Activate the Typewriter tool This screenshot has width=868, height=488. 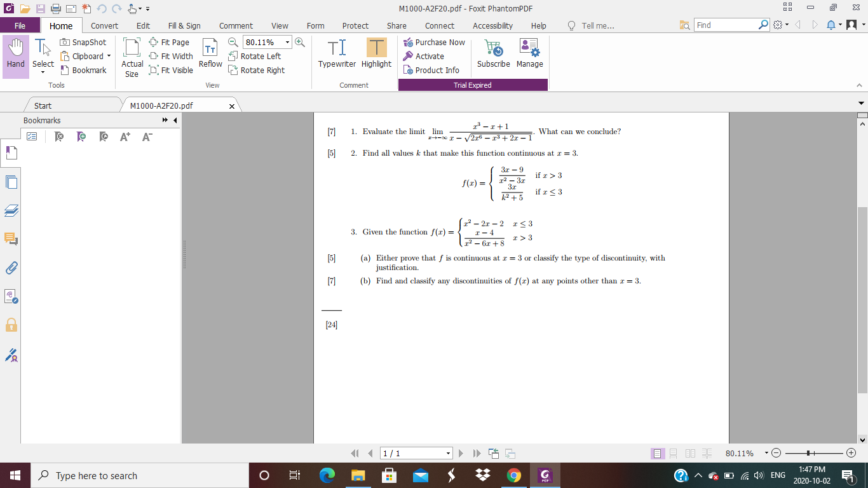click(336, 53)
